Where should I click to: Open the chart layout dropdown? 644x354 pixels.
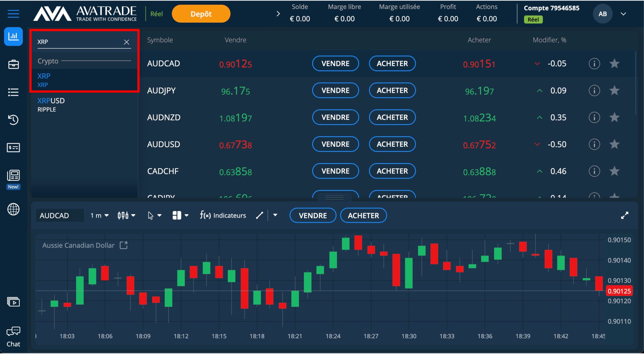(x=180, y=215)
